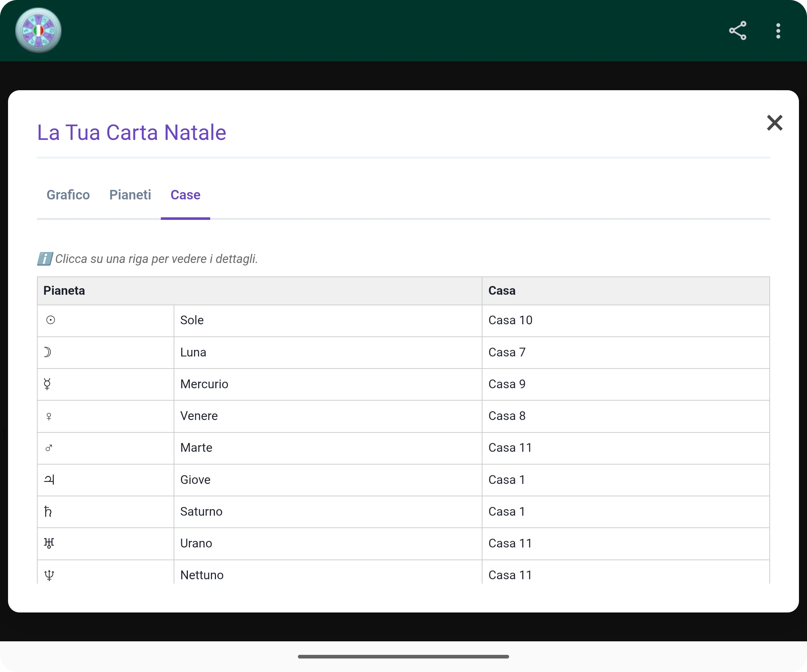Open details for Luna row
Screen dimensions: 807x672
403,352
